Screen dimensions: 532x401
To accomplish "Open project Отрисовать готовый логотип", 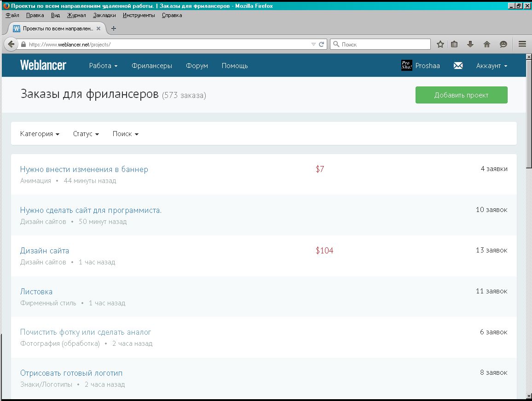I will (71, 373).
